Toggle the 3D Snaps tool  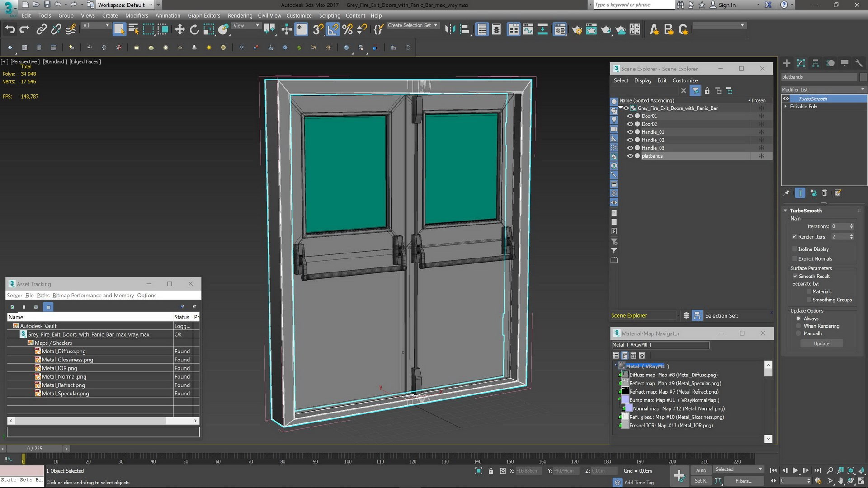(x=318, y=30)
